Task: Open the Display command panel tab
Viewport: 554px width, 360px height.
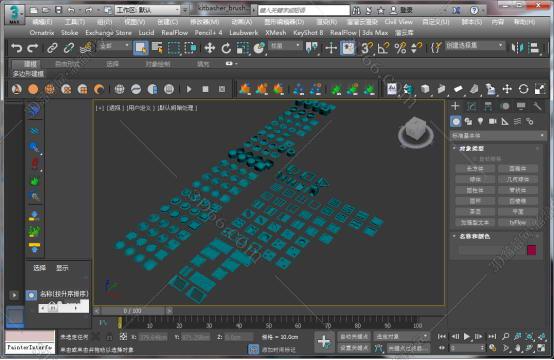Action: [521, 106]
